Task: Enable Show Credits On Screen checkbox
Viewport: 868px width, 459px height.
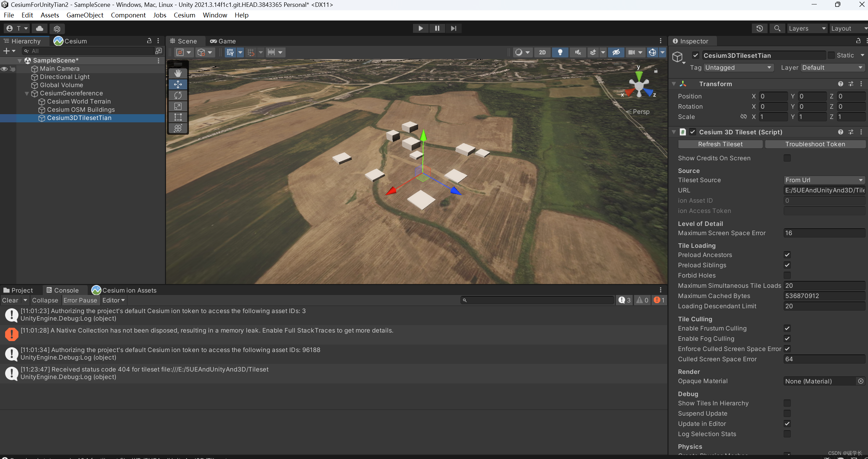Action: point(787,158)
